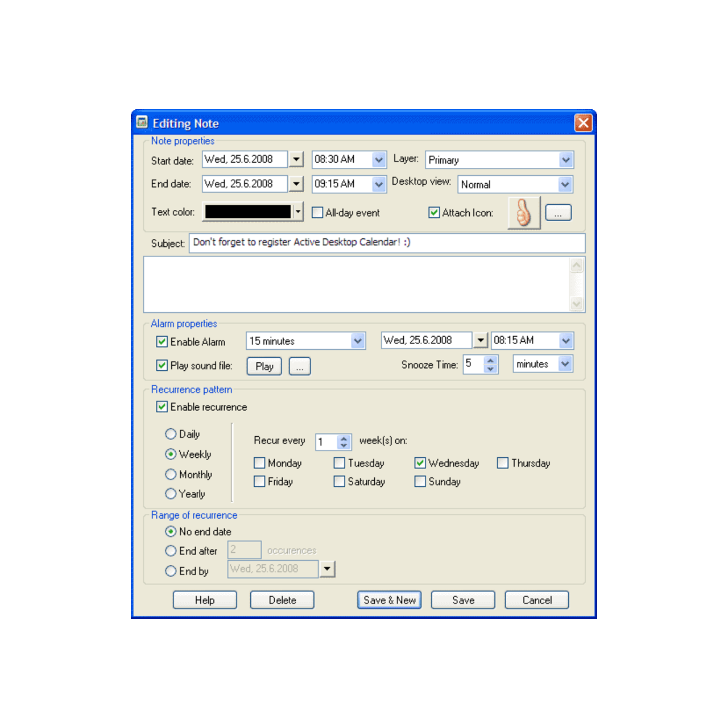Image resolution: width=728 pixels, height=728 pixels.
Task: Open the 15 minutes alarm interval dropdown
Action: click(x=357, y=341)
